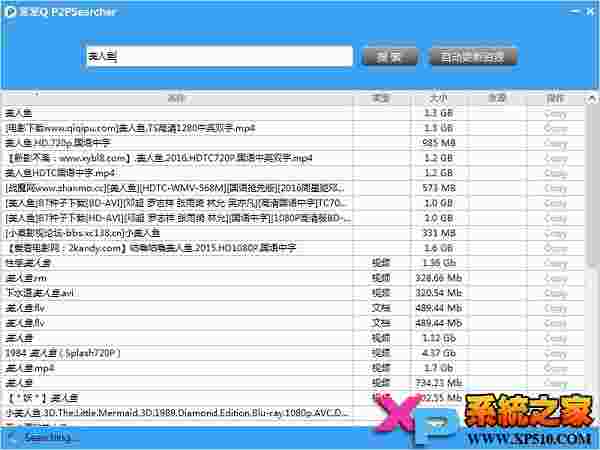Click the 330.54 Mb size cell

(439, 293)
